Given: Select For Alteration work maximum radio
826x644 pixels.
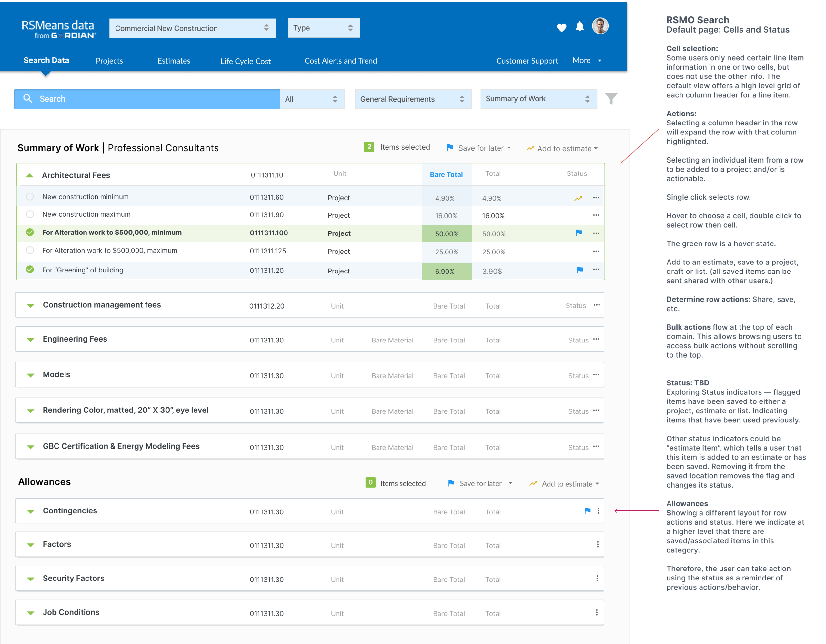Looking at the screenshot, I should coord(30,251).
